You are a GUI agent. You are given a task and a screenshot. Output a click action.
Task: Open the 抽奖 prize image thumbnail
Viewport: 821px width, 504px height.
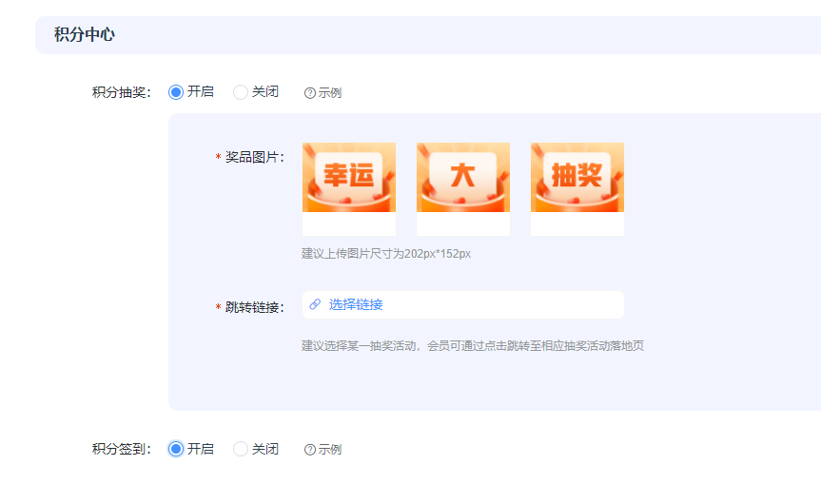pos(577,177)
